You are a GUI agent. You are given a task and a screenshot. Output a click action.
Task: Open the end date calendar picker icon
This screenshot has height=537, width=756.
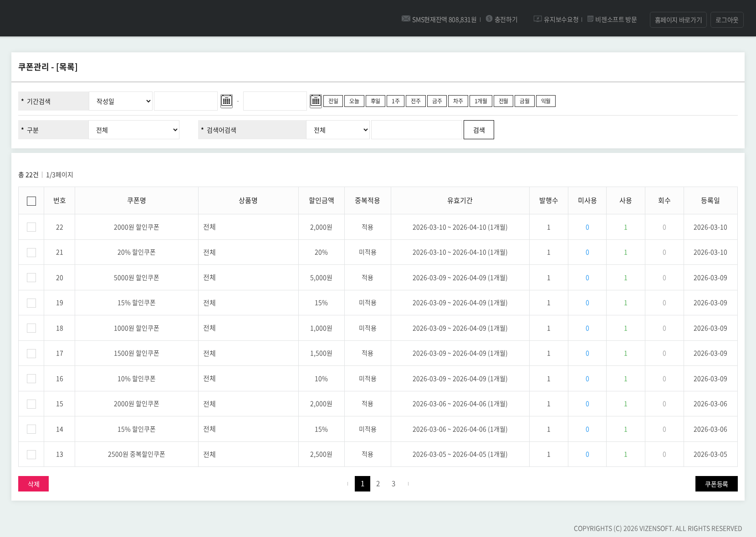(316, 101)
